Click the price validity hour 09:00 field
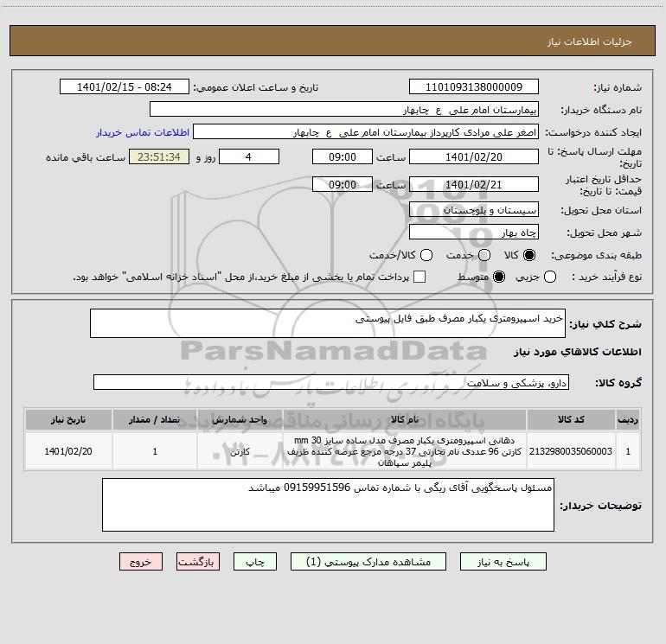This screenshot has height=644, width=666. (343, 184)
